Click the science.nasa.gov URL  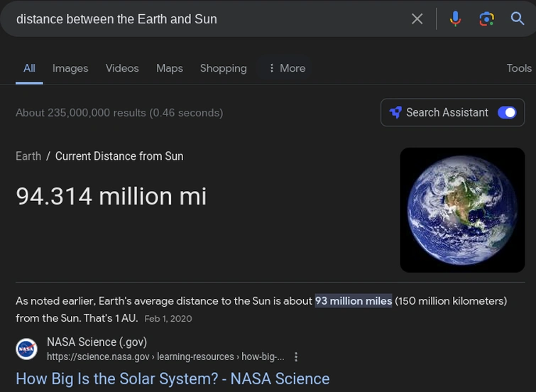(x=165, y=356)
